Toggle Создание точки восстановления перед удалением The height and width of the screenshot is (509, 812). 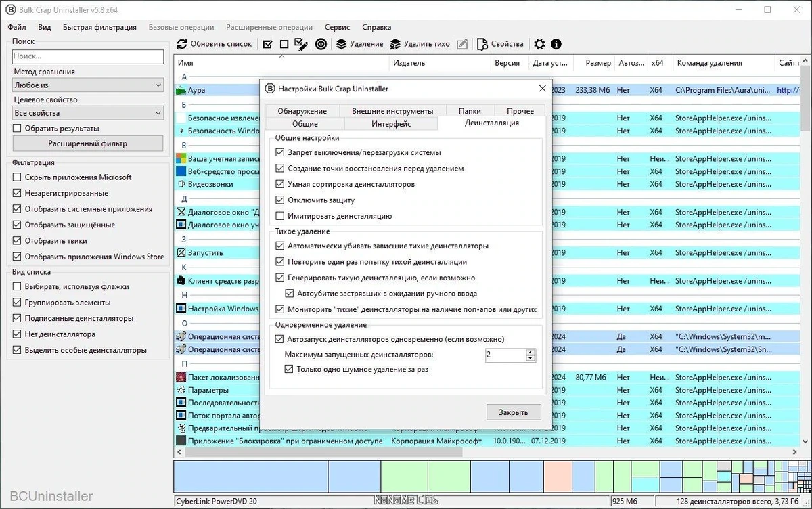(280, 168)
